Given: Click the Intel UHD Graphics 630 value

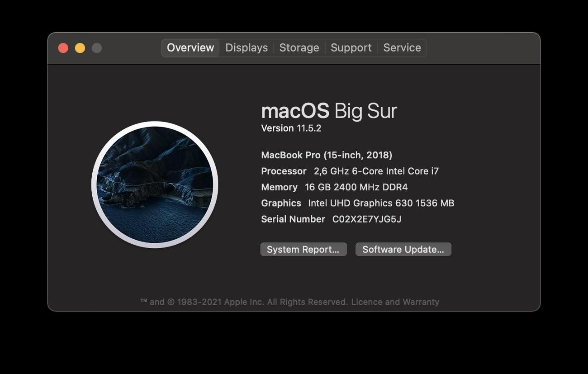Looking at the screenshot, I should click(381, 203).
